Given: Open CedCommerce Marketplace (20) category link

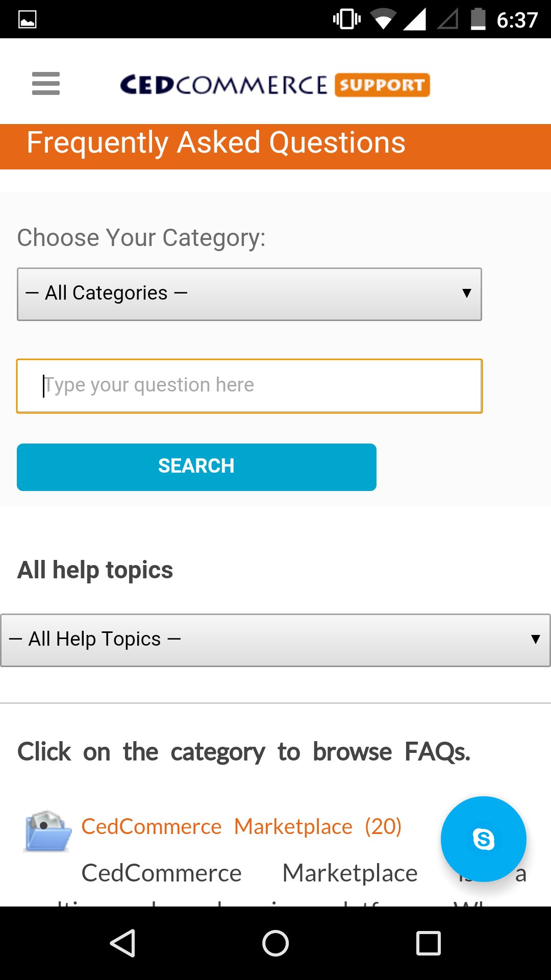Looking at the screenshot, I should coord(241,826).
